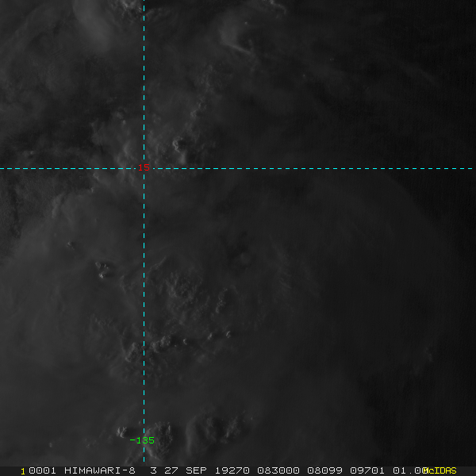Viewport: 476px width, 476px height.
Task: Select the date text 27 SEP
Action: [x=186, y=470]
